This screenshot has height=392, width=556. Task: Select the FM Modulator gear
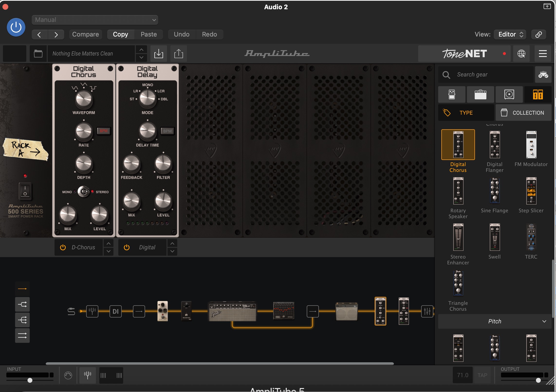click(531, 145)
